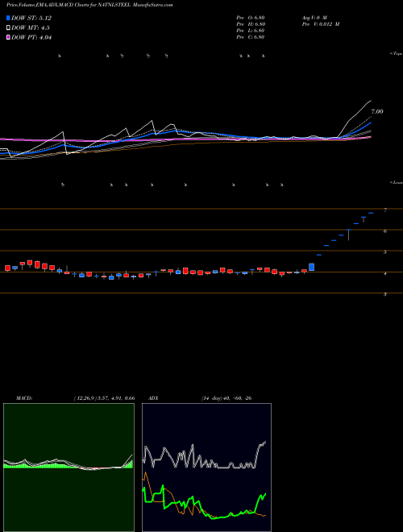Click the 'Pre V: 0.012 M' value

click(321, 24)
